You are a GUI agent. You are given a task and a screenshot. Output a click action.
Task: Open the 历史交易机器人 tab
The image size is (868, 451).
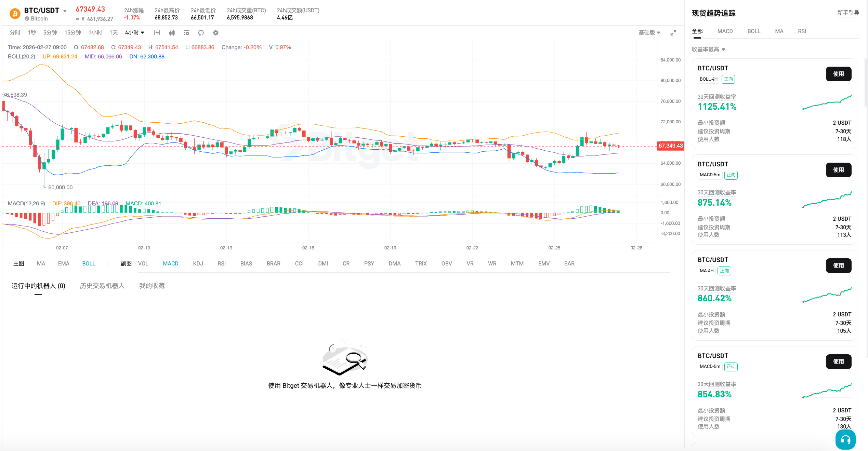coord(102,286)
